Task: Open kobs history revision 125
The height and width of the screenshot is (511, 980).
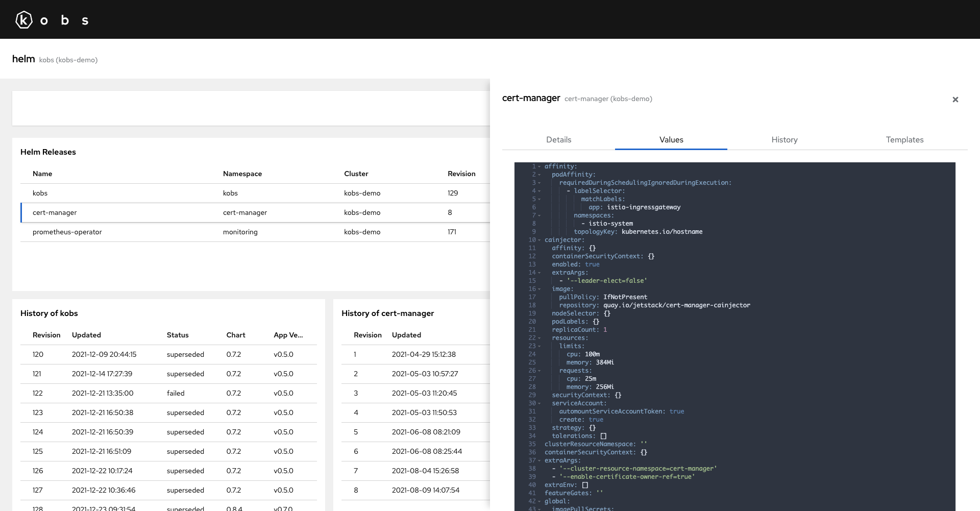Action: 168,452
